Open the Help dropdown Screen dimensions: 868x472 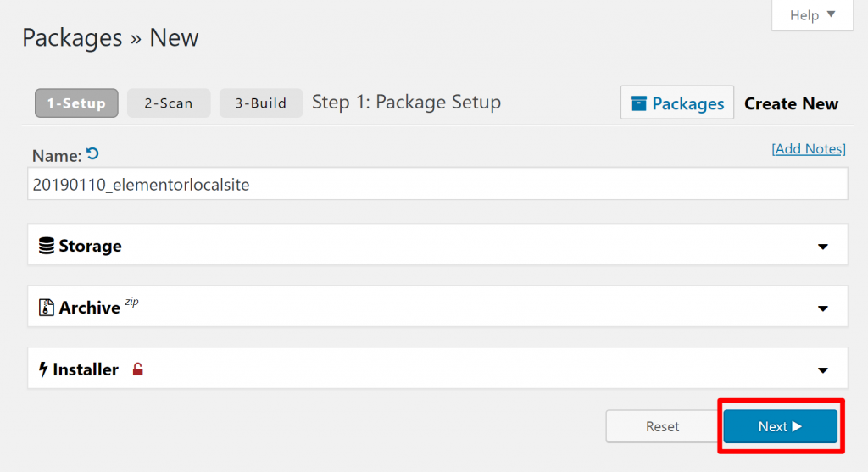click(812, 15)
